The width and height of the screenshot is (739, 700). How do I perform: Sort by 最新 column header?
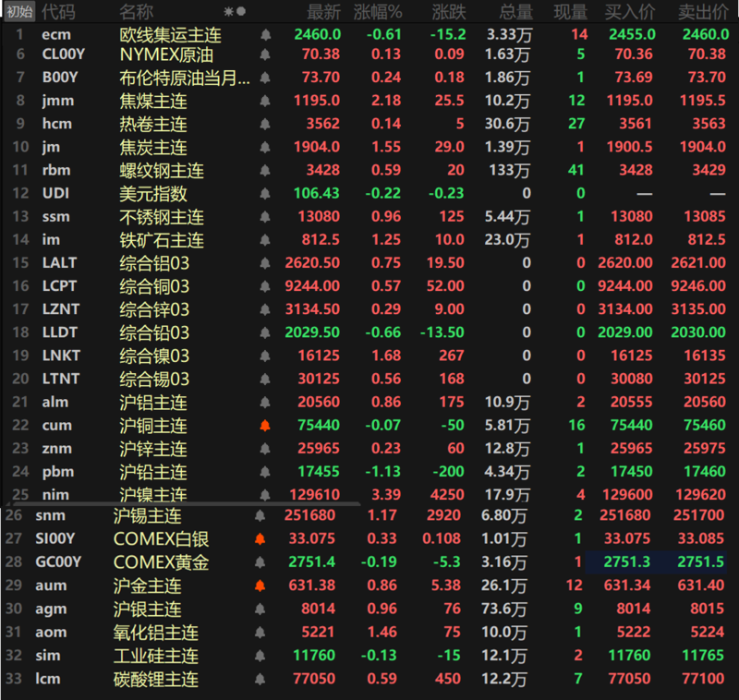point(324,12)
